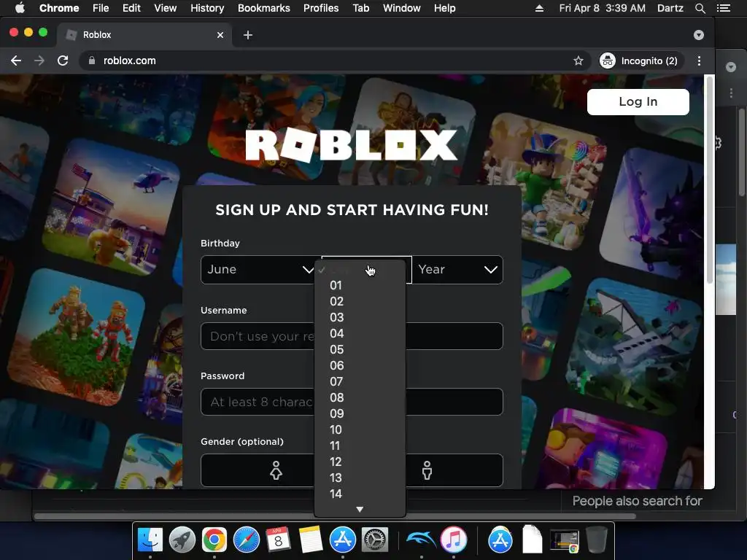Select the male gender icon
The image size is (747, 560).
(427, 470)
